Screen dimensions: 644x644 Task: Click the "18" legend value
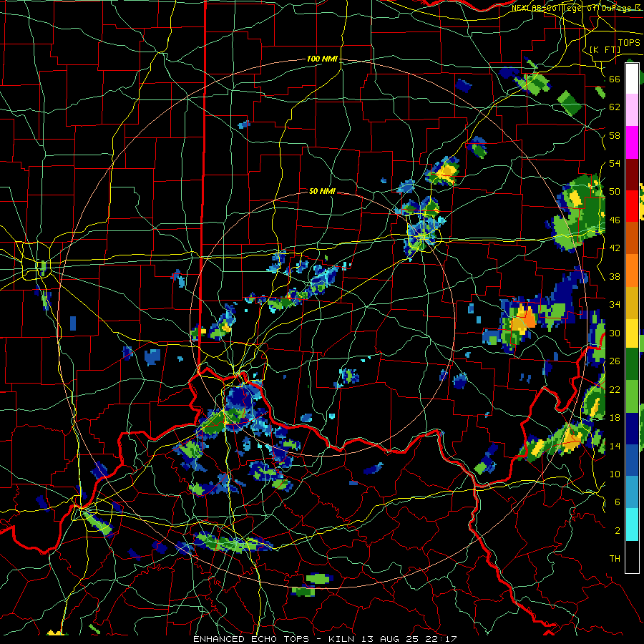[x=615, y=418]
